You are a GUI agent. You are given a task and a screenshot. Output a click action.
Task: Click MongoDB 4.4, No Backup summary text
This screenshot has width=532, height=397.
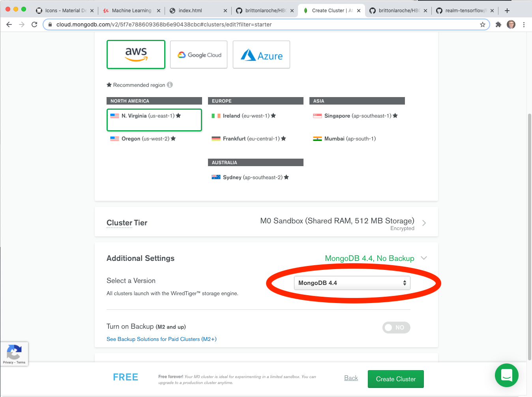369,258
